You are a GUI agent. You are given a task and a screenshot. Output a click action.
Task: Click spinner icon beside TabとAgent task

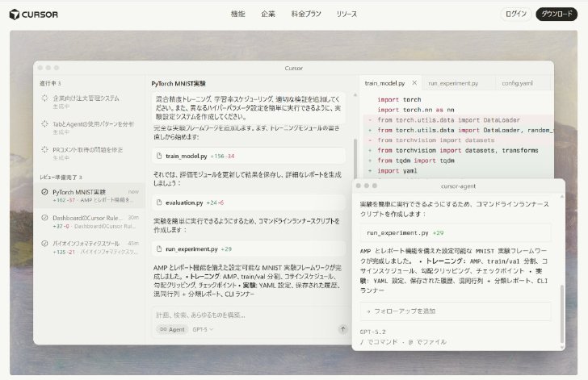(44, 123)
